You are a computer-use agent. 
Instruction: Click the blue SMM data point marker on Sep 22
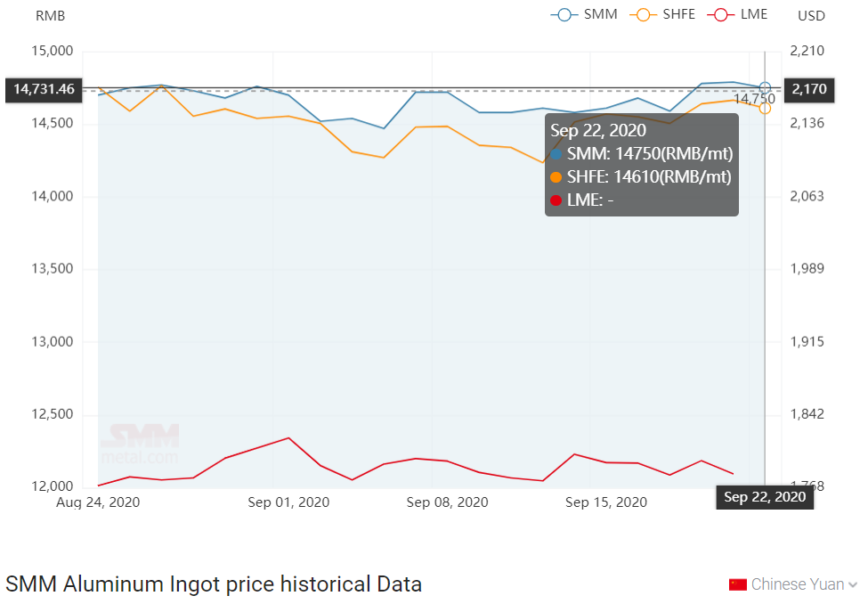pos(765,87)
